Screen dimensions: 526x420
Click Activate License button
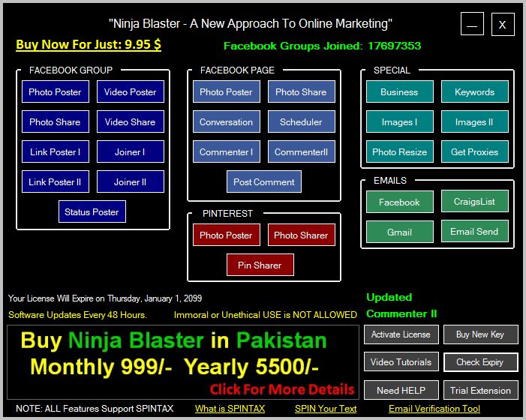(401, 334)
